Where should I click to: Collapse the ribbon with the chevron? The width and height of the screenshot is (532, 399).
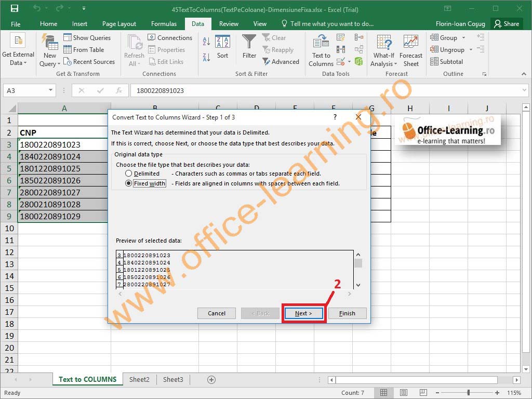[x=524, y=74]
